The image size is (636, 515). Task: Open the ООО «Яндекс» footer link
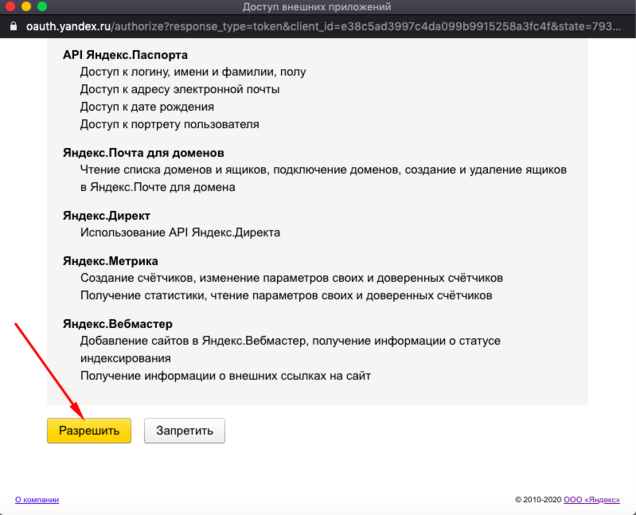(591, 500)
